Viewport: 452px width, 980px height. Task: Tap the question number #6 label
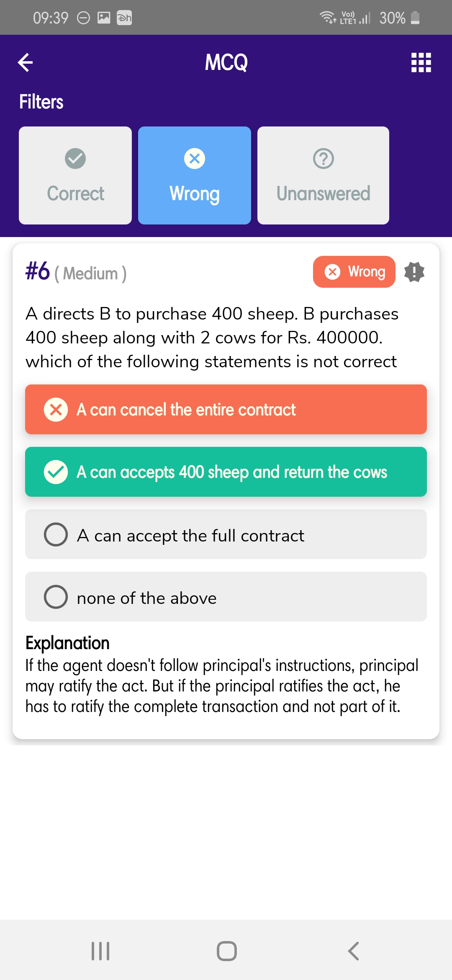point(38,271)
